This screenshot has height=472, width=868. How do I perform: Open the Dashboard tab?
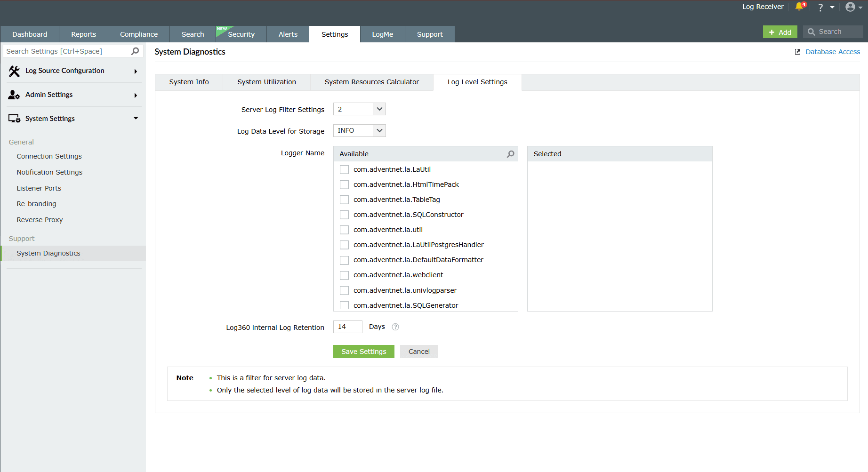(x=30, y=34)
